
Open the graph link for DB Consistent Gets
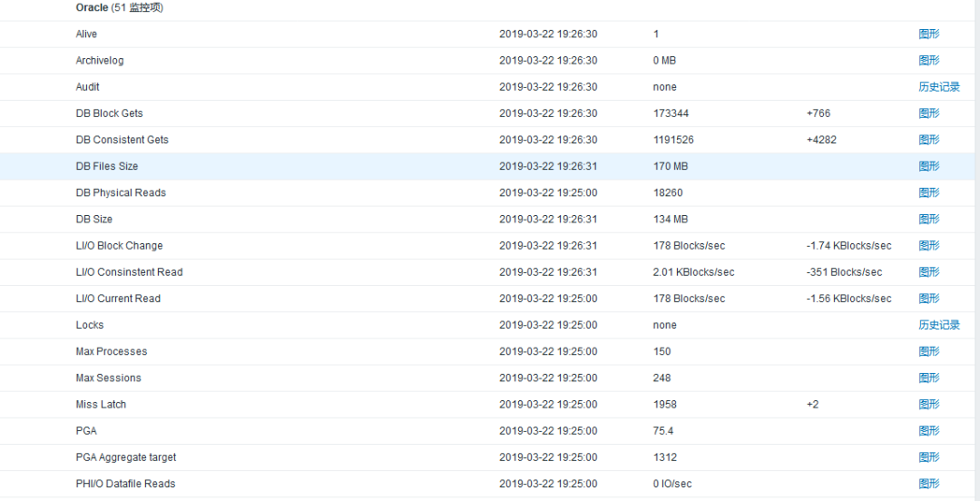point(929,140)
